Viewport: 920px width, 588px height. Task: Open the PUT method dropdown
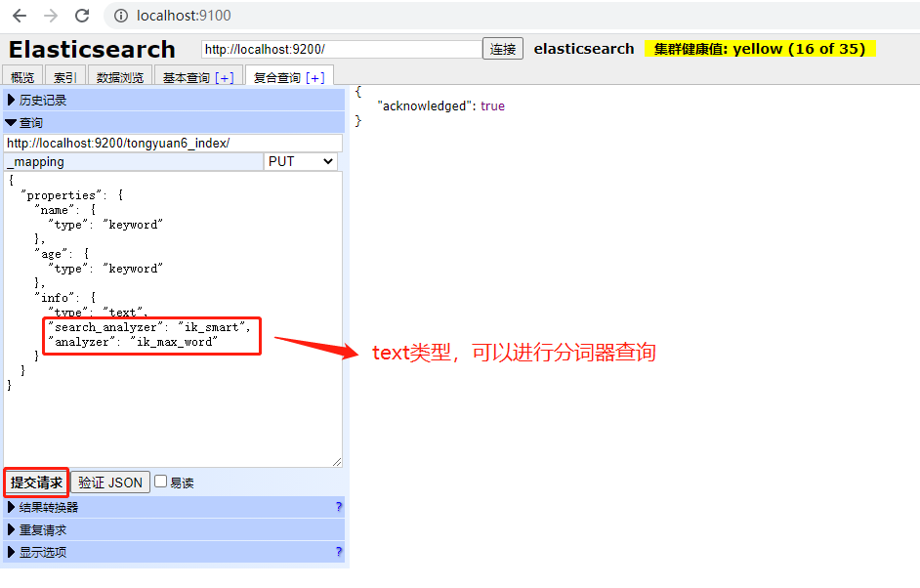tap(301, 162)
